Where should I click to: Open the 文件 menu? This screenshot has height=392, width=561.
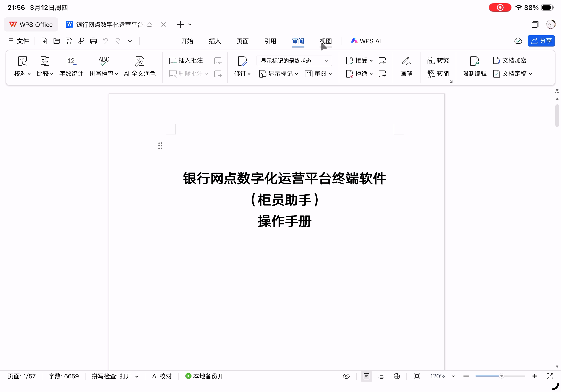19,41
